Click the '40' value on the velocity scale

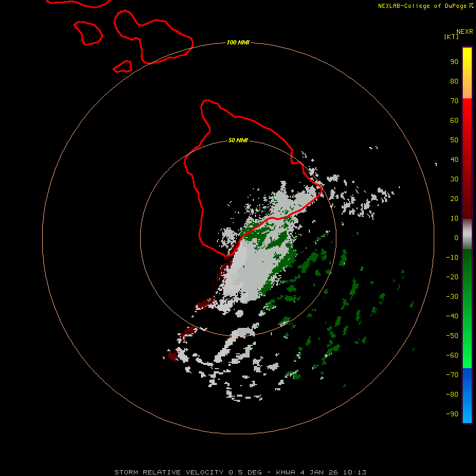click(x=454, y=160)
